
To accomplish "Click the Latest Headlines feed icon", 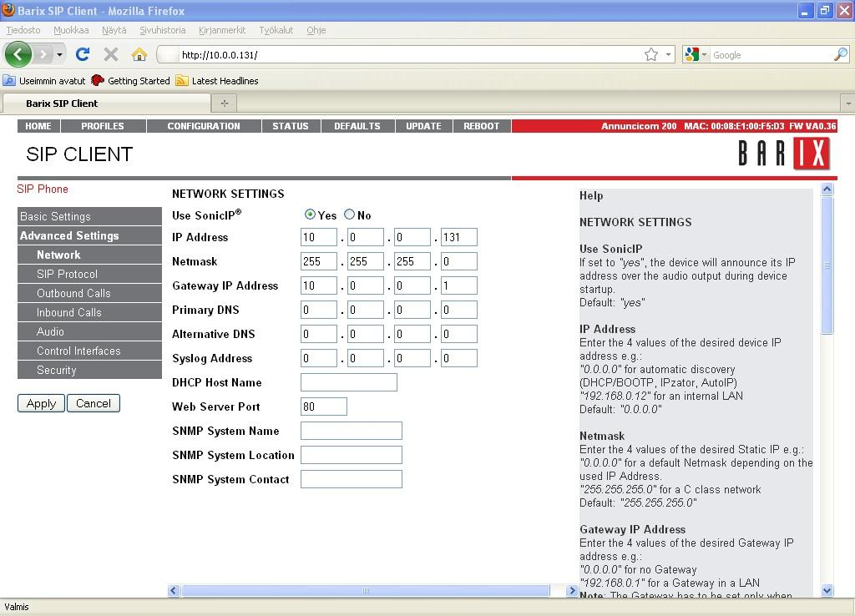I will pyautogui.click(x=181, y=81).
